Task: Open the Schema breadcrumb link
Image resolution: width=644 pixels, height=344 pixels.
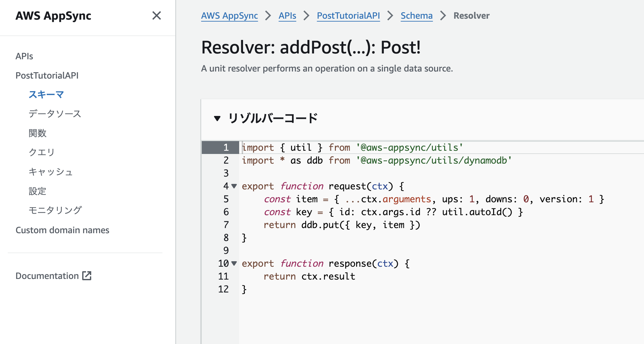Action: (x=416, y=15)
